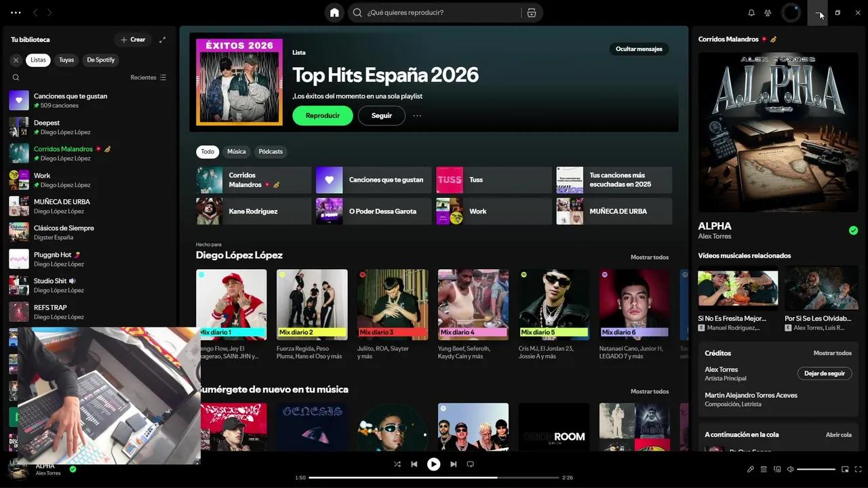Go forward with the right arrow

point(50,12)
